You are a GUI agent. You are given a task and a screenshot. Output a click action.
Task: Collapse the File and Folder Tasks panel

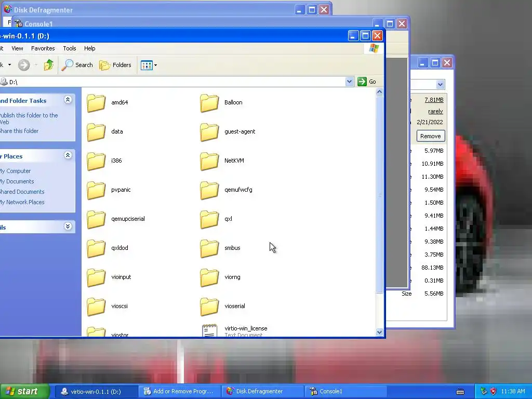[x=68, y=100]
